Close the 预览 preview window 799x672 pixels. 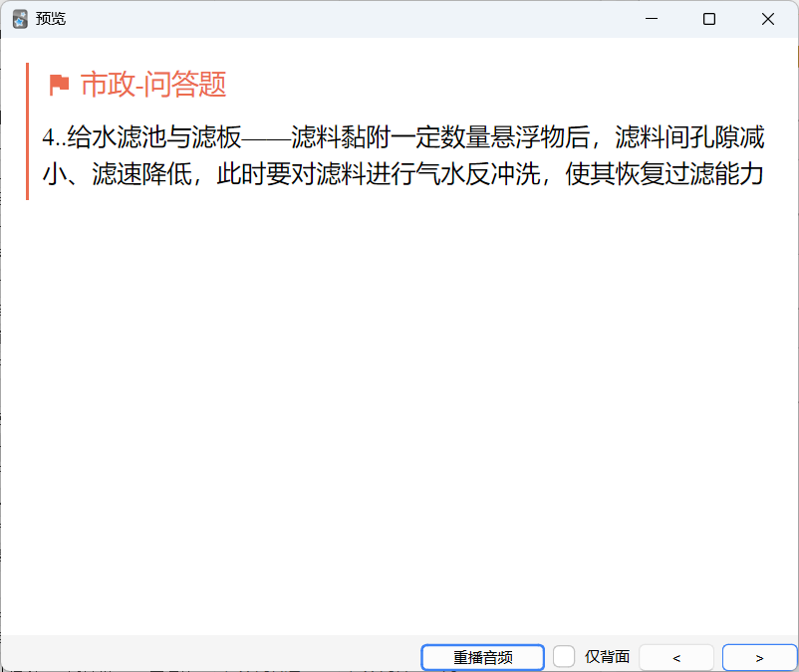click(x=767, y=19)
